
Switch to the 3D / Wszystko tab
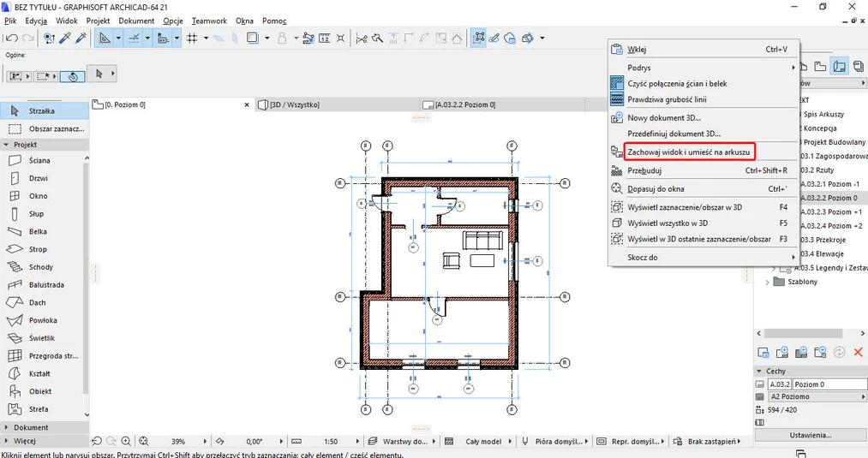338,104
